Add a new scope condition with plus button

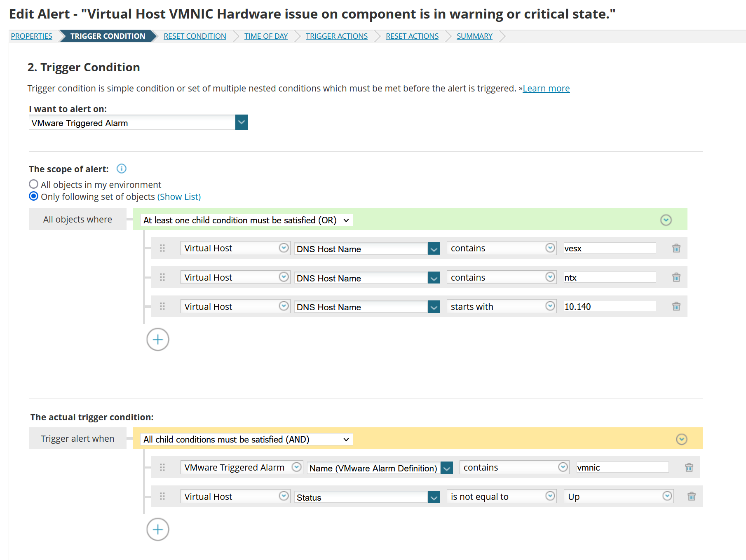pyautogui.click(x=158, y=340)
